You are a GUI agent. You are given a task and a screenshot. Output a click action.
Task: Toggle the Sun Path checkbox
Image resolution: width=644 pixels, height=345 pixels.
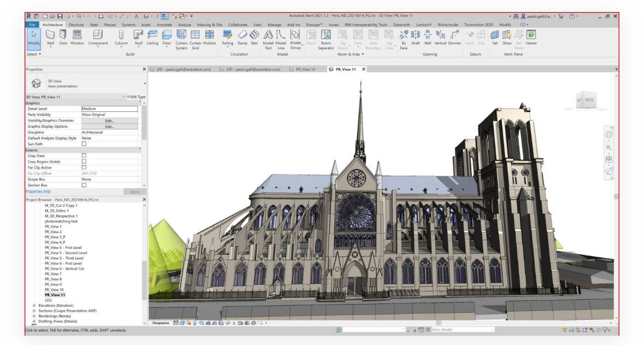point(84,144)
